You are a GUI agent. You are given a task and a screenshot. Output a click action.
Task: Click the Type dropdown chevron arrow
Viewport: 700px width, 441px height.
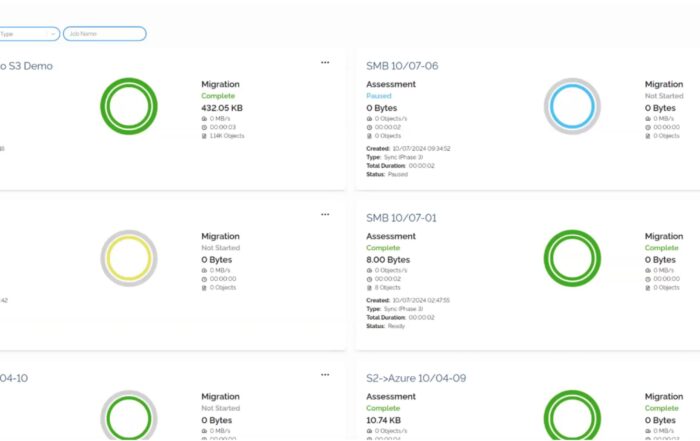[53, 34]
